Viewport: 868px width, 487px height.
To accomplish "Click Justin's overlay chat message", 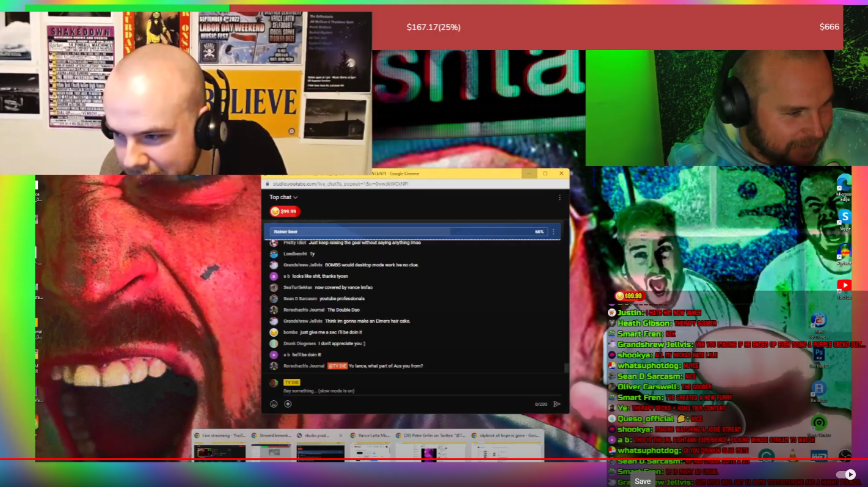I will (654, 312).
